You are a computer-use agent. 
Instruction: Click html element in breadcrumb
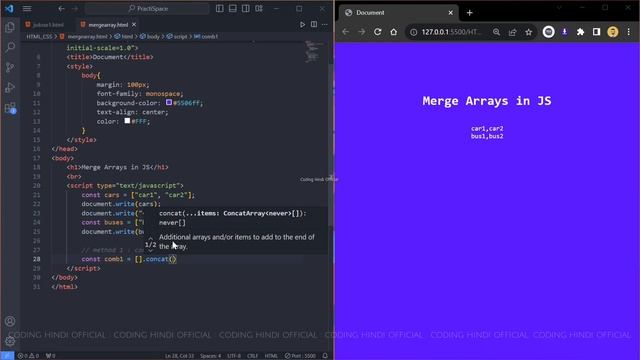[x=124, y=37]
